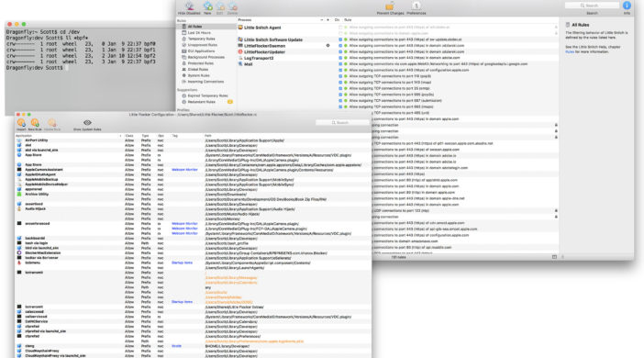Click Prevent Changes lock icon in Little Snitch
This screenshot has width=644, height=358.
coord(389,6)
